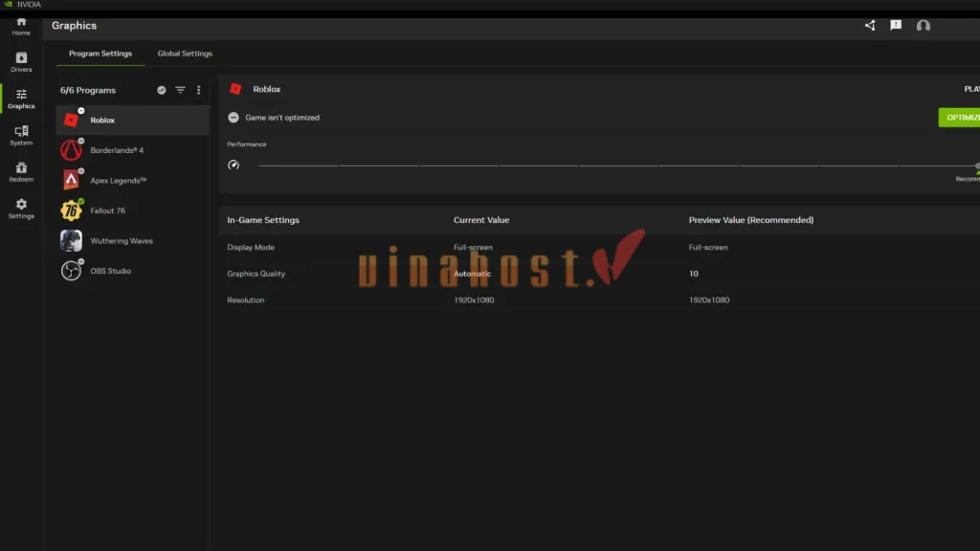Open the programs list filter icon
The width and height of the screenshot is (980, 551).
click(180, 90)
